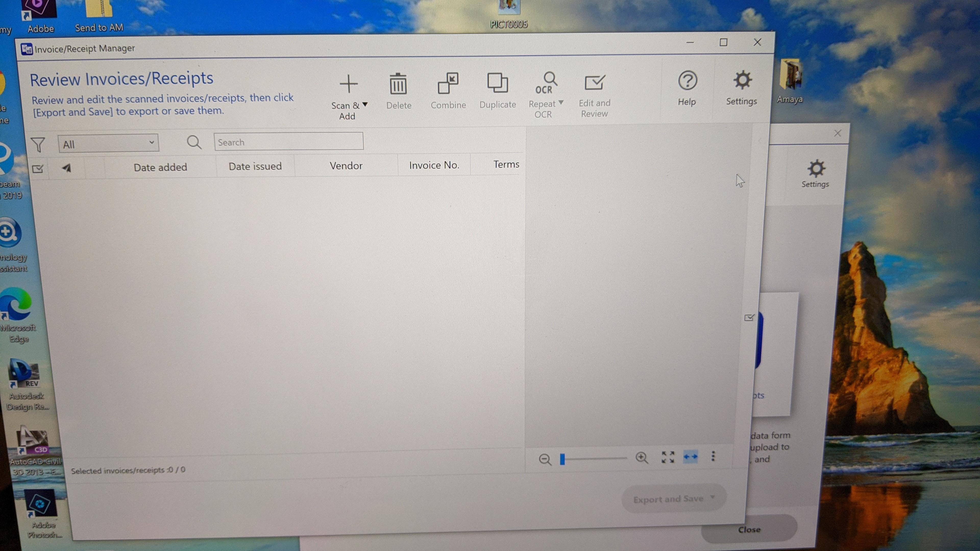This screenshot has width=980, height=551.
Task: Click the Duplicate icon
Action: coord(497,82)
